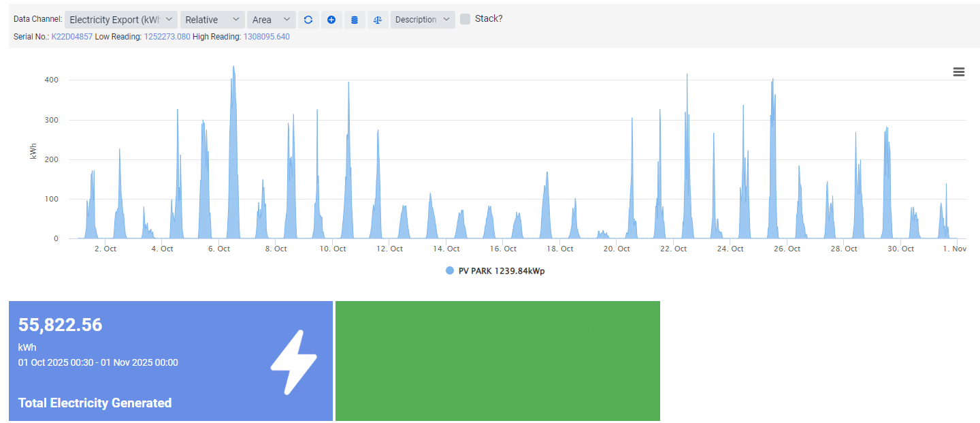Click the empty green tile
This screenshot has width=980, height=423.
click(x=497, y=361)
